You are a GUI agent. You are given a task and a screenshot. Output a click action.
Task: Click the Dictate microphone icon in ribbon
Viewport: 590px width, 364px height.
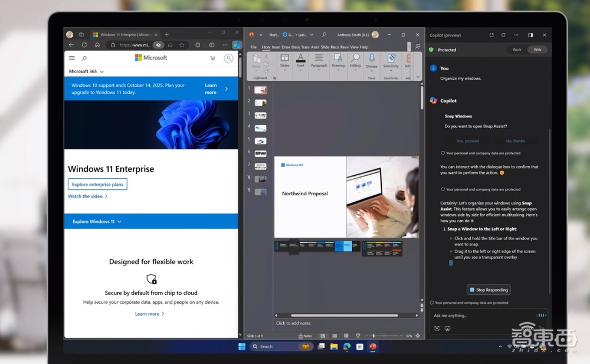[372, 58]
